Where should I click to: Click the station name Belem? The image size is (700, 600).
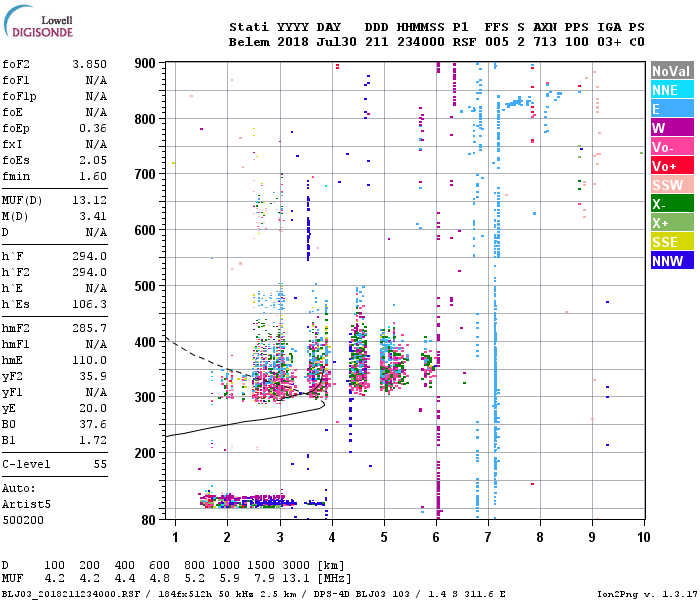click(249, 42)
